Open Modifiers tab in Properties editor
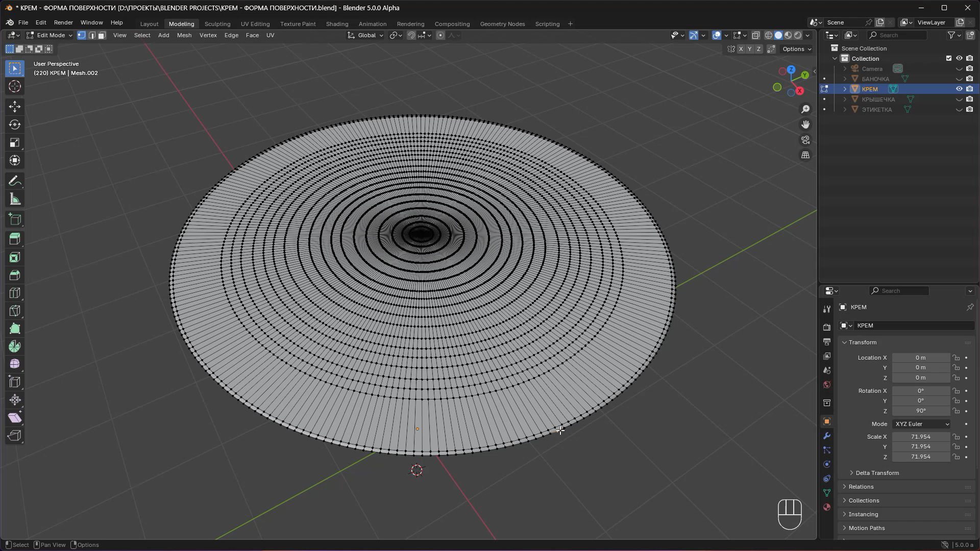 (x=827, y=436)
